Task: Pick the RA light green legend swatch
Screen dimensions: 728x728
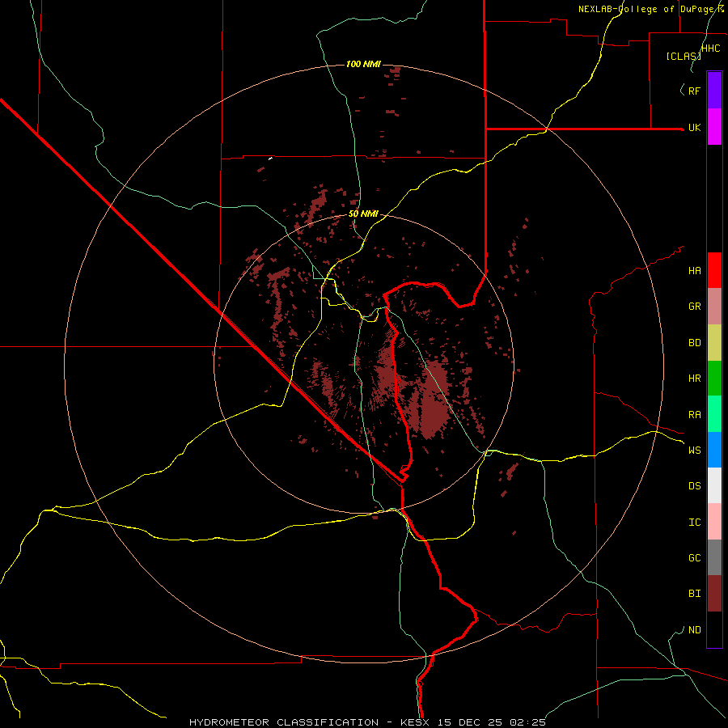Action: [x=714, y=414]
